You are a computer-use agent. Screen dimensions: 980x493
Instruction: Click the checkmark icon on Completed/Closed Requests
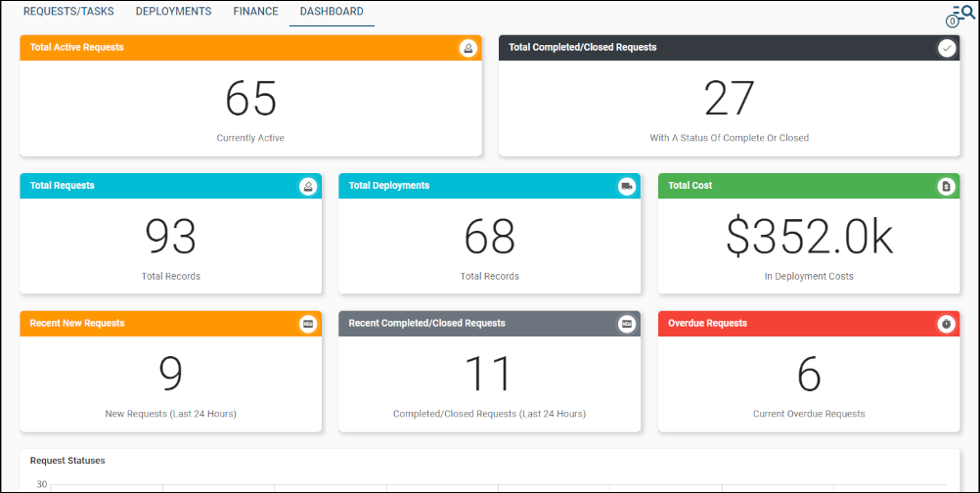pyautogui.click(x=947, y=48)
